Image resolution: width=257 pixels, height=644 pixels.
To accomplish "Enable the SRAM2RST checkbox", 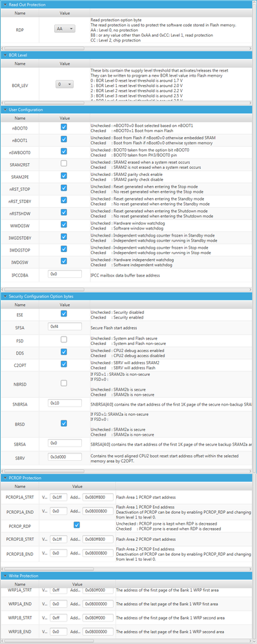I will click(x=64, y=164).
